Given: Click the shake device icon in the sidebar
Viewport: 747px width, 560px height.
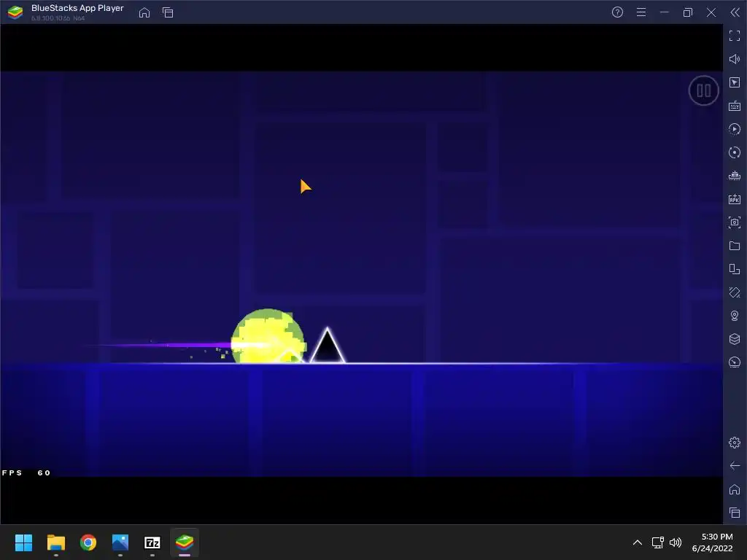Looking at the screenshot, I should (735, 292).
